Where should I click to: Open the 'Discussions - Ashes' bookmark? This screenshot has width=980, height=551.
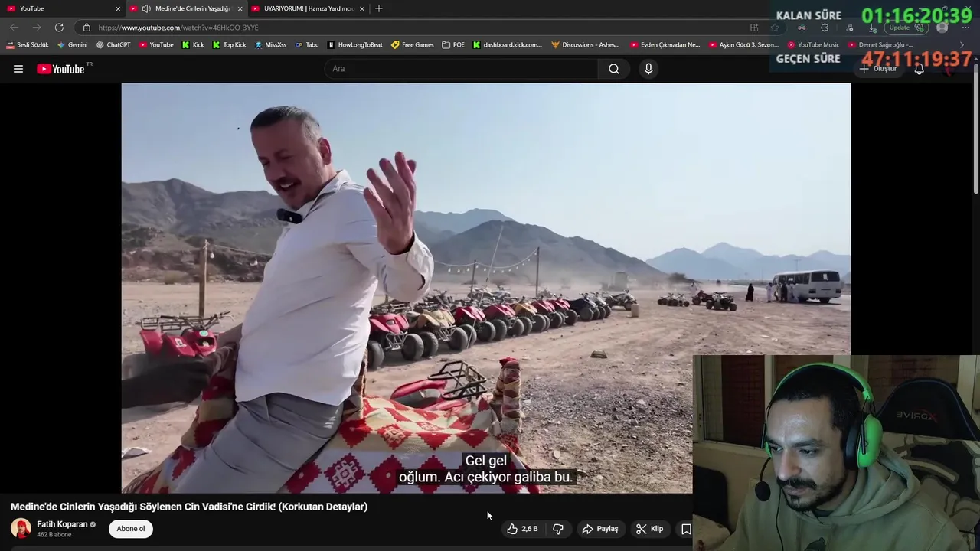pos(586,45)
